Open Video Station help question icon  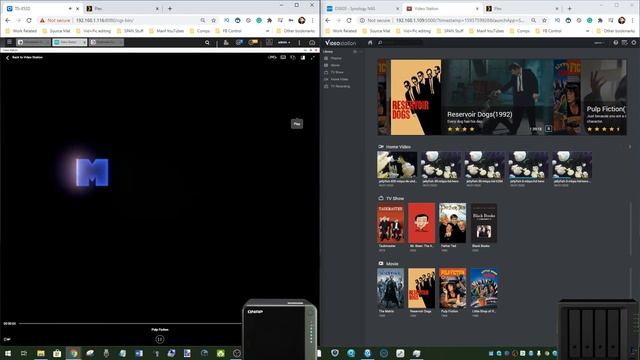pos(616,42)
